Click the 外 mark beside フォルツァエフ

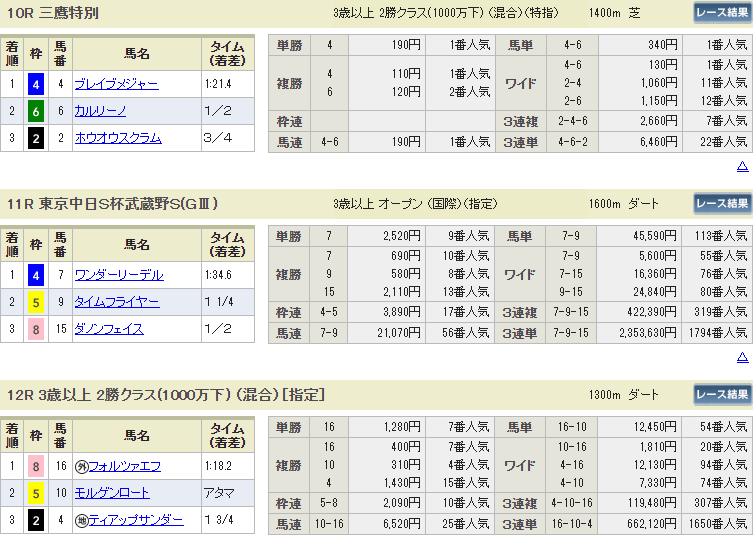[x=81, y=467]
